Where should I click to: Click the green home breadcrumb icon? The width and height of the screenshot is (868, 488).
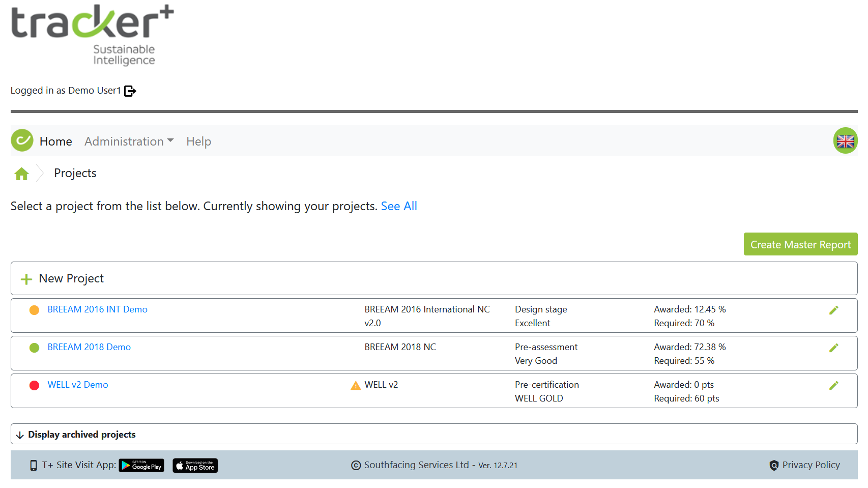coord(21,174)
